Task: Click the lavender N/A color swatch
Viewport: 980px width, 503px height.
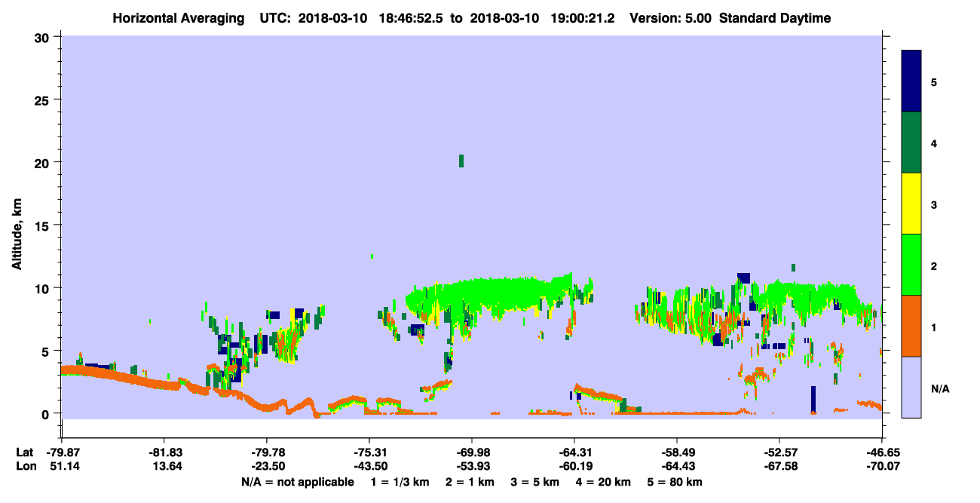Action: pos(911,387)
